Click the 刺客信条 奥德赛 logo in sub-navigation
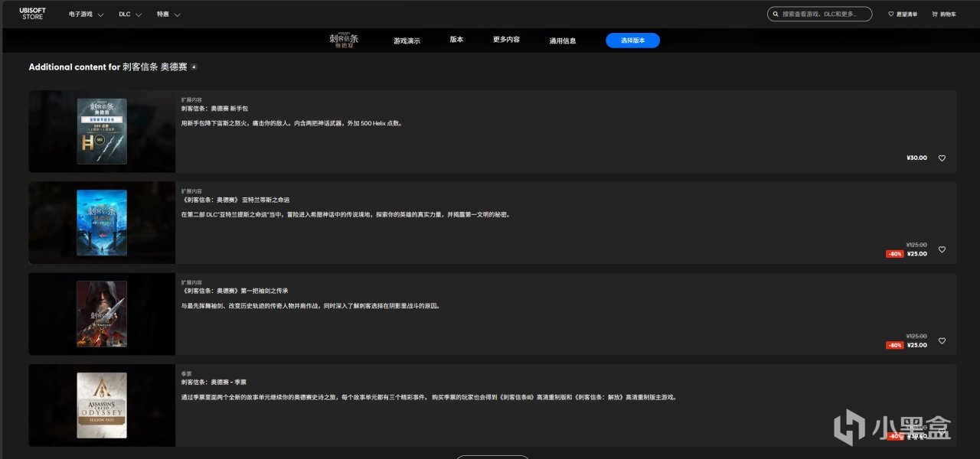The width and height of the screenshot is (980, 459). (x=344, y=41)
